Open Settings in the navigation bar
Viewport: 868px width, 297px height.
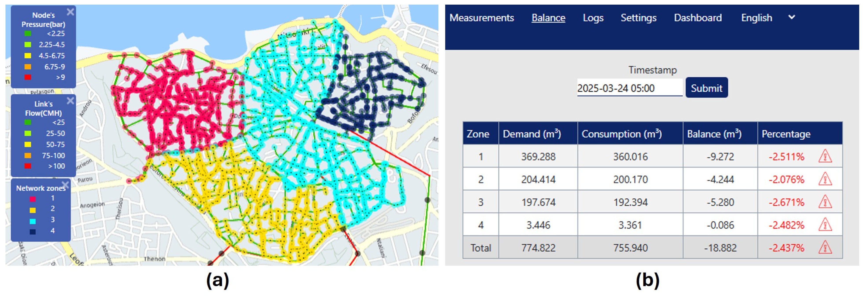tap(639, 18)
